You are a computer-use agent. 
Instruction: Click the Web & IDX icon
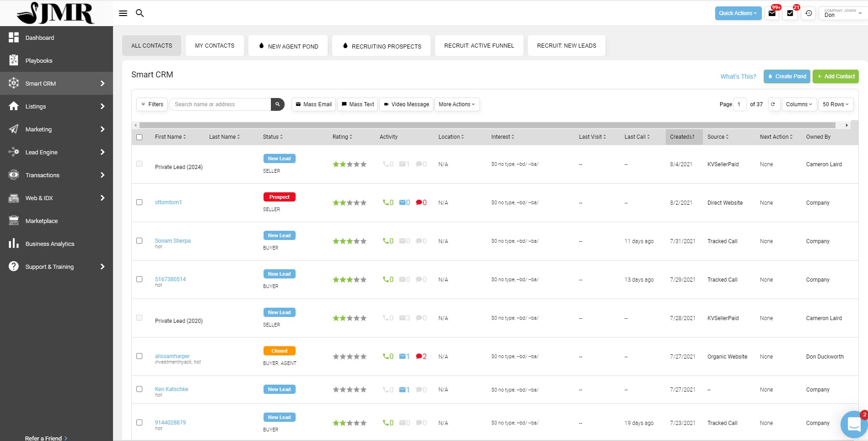tap(14, 198)
